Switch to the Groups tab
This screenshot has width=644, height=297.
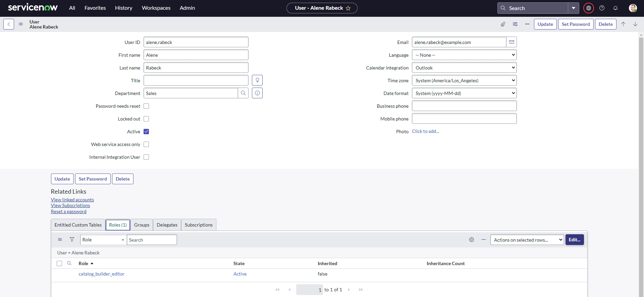142,225
